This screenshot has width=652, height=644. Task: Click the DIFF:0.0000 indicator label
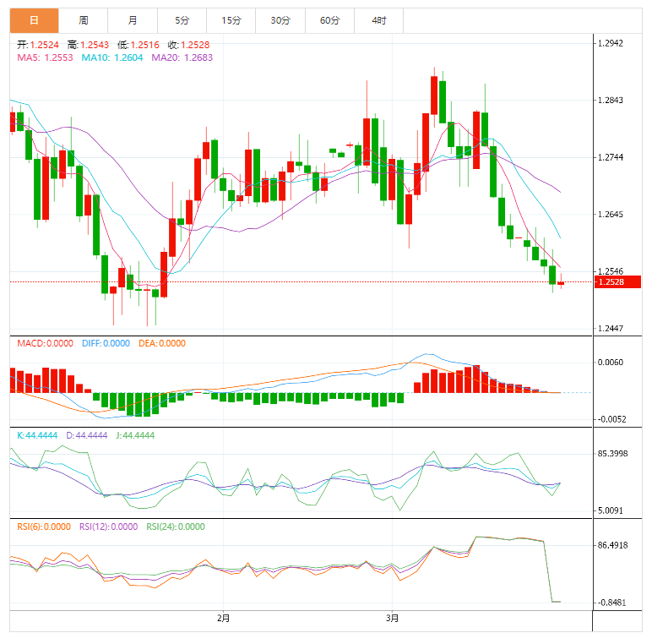(106, 344)
